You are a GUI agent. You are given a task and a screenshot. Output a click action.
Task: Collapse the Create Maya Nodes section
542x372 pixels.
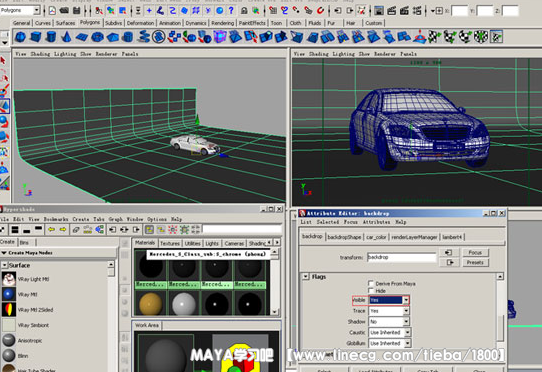pyautogui.click(x=4, y=253)
